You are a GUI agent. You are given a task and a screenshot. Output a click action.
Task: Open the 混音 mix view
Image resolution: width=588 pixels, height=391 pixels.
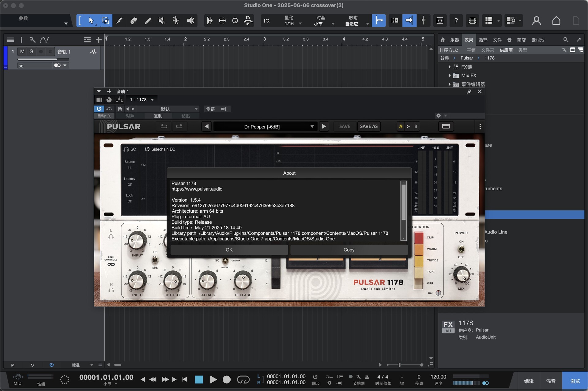click(x=551, y=381)
